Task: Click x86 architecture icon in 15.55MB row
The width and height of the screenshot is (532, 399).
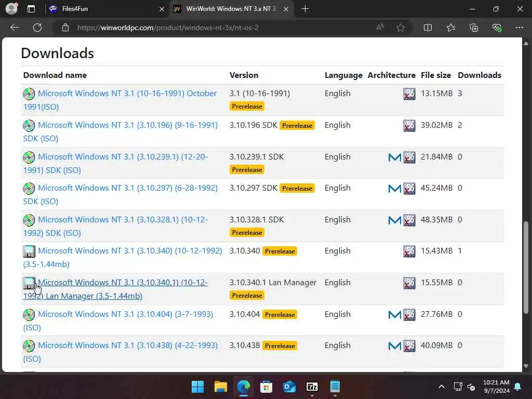Action: point(409,283)
